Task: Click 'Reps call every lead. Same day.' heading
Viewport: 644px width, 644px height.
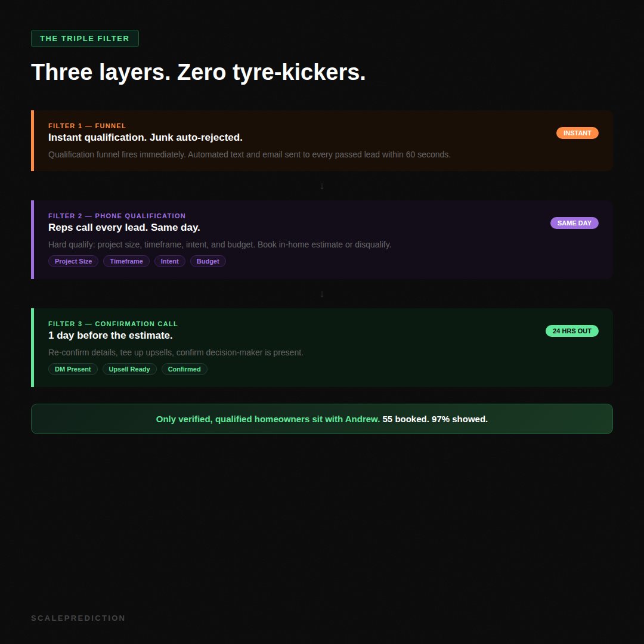Action: coord(124,228)
